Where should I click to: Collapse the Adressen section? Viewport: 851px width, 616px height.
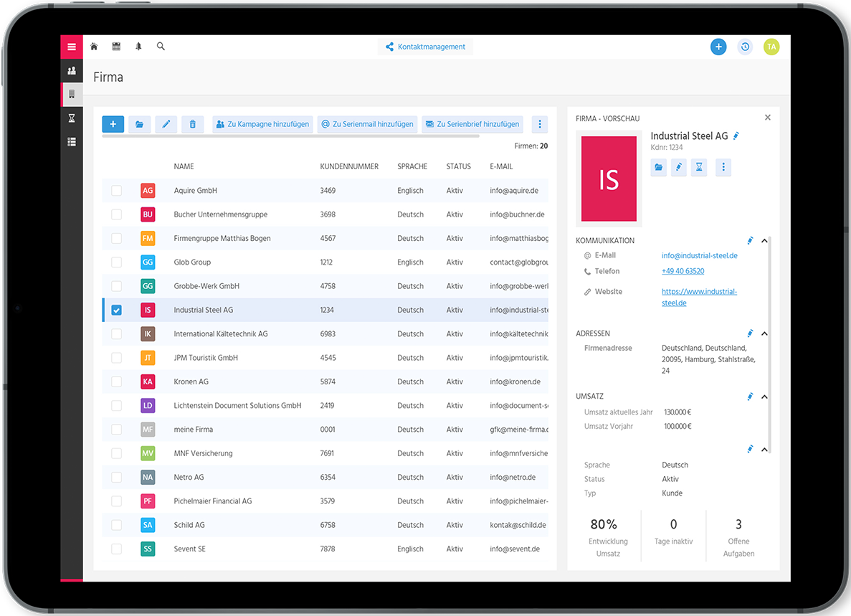tap(764, 333)
